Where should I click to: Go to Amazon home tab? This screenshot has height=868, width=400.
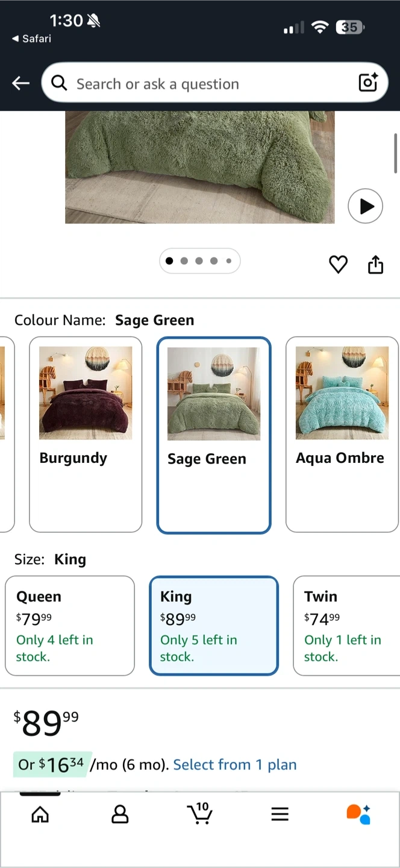40,815
